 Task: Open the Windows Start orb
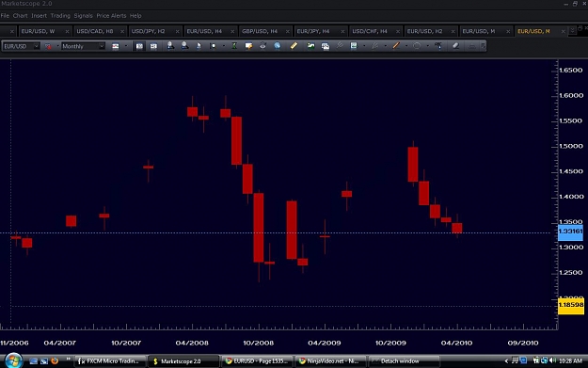tap(13, 360)
